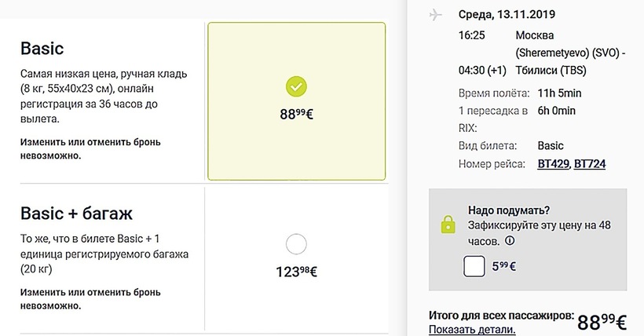Image resolution: width=644 pixels, height=336 pixels.
Task: Click the 123.98 € fare price
Action: [x=296, y=272]
